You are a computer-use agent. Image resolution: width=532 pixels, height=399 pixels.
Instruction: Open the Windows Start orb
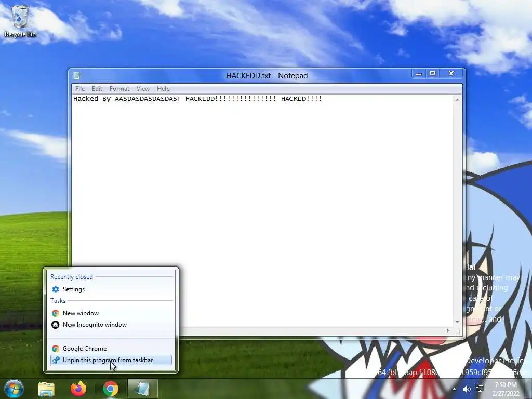coord(14,389)
